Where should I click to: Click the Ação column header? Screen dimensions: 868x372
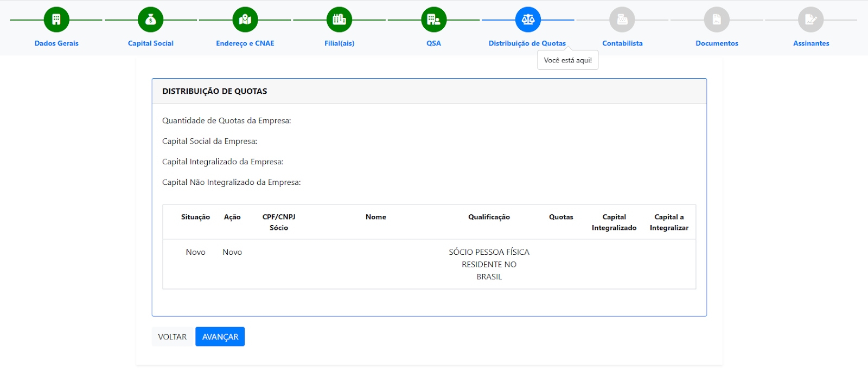click(x=232, y=217)
